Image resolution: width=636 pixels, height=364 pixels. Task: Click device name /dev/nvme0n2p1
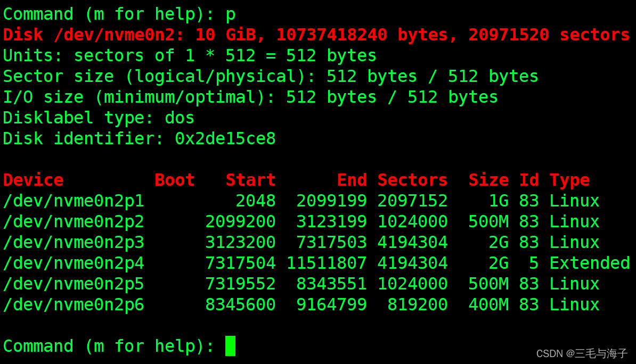74,201
